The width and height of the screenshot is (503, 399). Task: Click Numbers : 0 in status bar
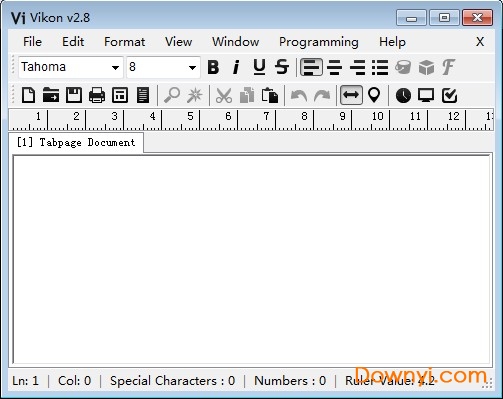pos(290,381)
